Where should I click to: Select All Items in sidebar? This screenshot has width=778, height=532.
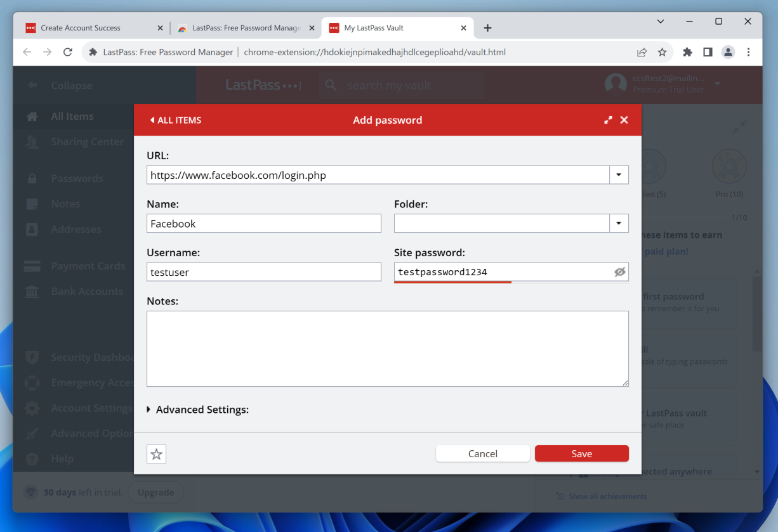[x=72, y=116]
